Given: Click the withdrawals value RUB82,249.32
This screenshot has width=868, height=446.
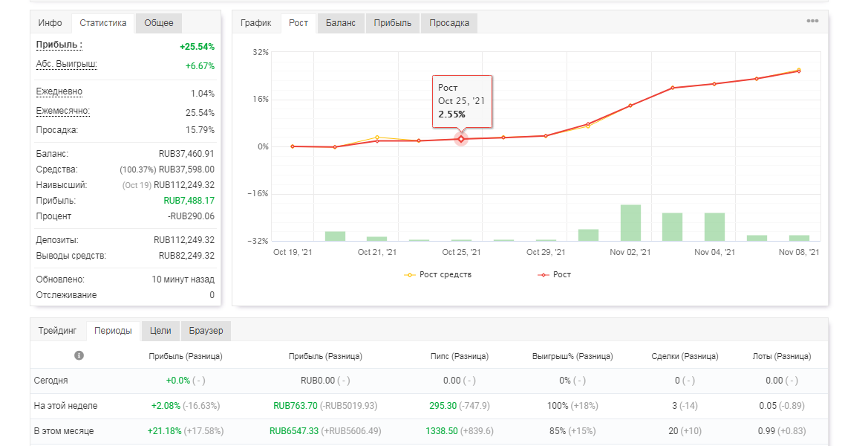Looking at the screenshot, I should [186, 256].
